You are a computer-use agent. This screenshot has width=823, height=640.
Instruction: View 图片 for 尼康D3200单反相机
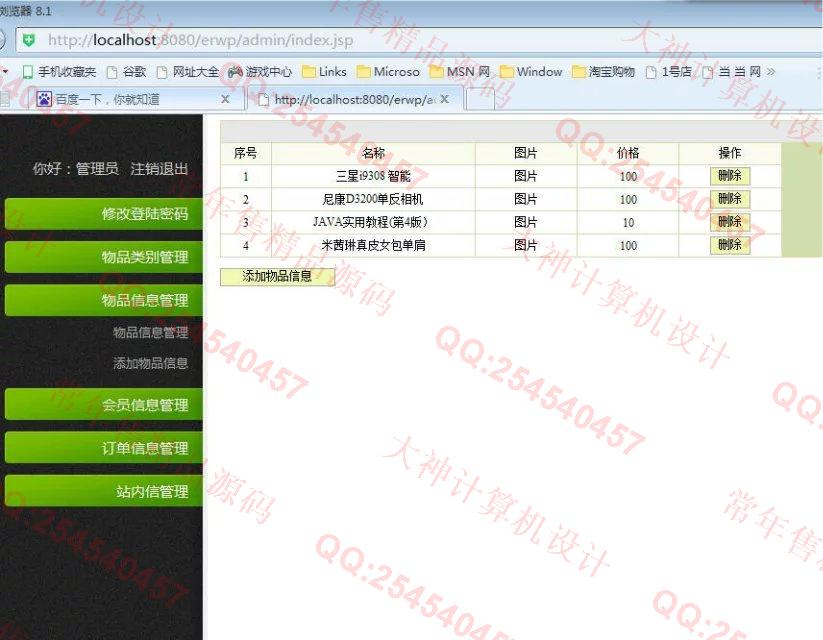(x=525, y=200)
